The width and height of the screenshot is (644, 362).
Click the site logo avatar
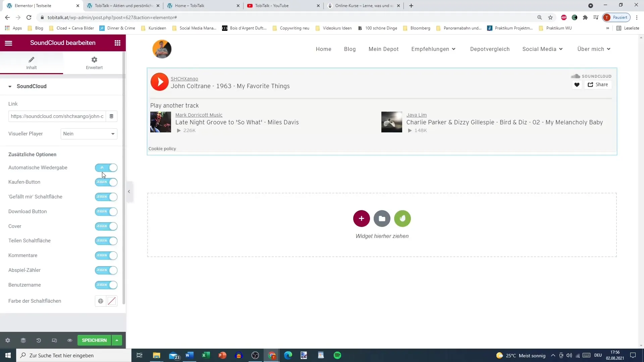pos(162,49)
